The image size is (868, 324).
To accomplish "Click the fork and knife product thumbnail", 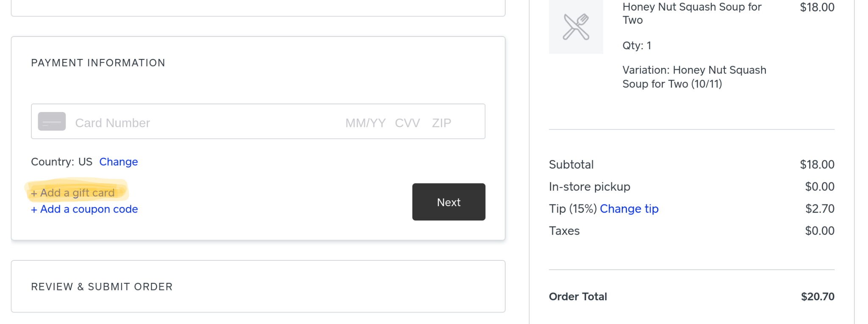I will [x=576, y=27].
